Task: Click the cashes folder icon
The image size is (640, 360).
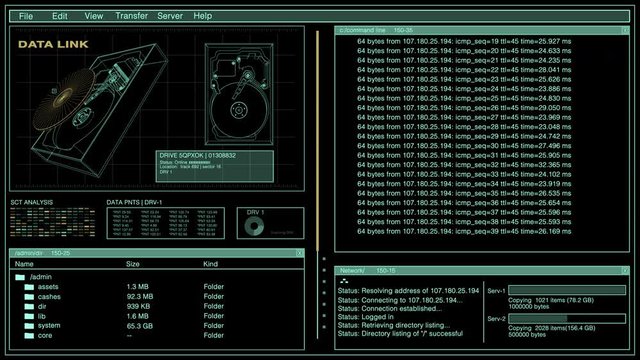Action: (29, 297)
